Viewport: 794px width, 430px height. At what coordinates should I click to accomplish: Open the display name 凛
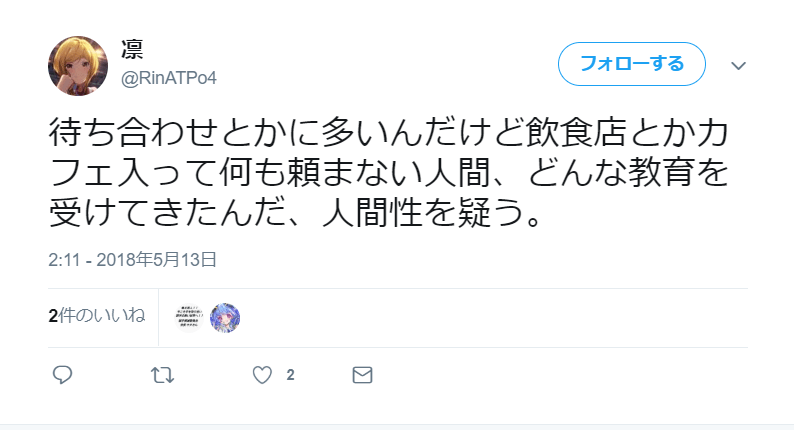point(132,50)
